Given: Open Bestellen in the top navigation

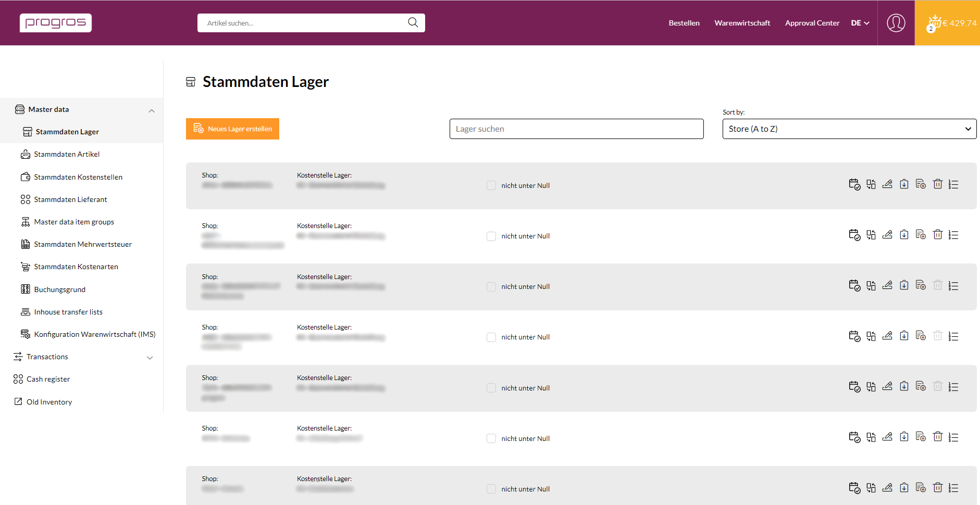Looking at the screenshot, I should [x=684, y=23].
